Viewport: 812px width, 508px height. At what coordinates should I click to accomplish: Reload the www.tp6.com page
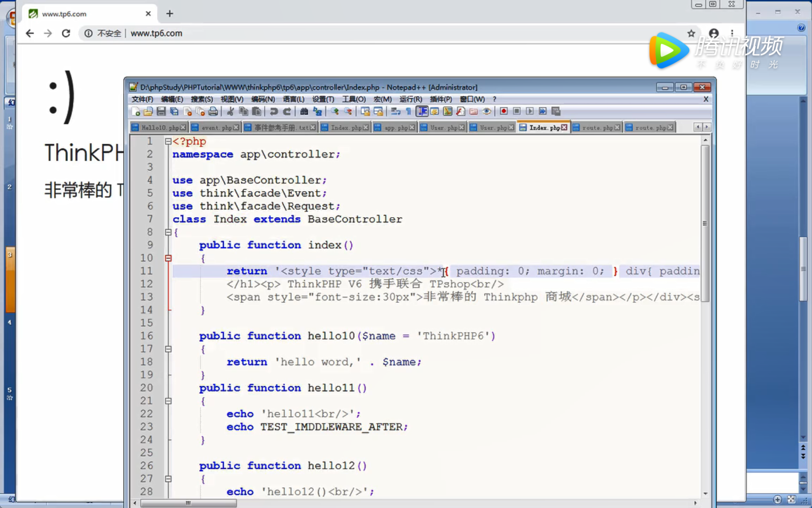(66, 33)
